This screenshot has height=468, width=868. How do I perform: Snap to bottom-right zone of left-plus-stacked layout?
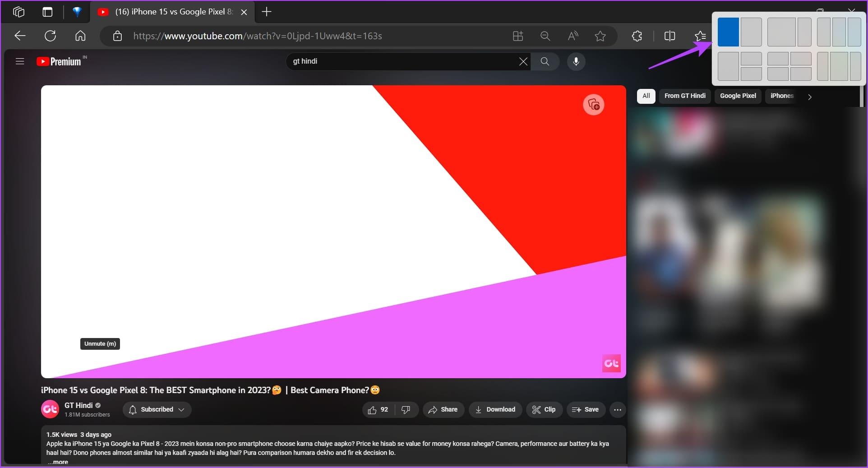(751, 74)
